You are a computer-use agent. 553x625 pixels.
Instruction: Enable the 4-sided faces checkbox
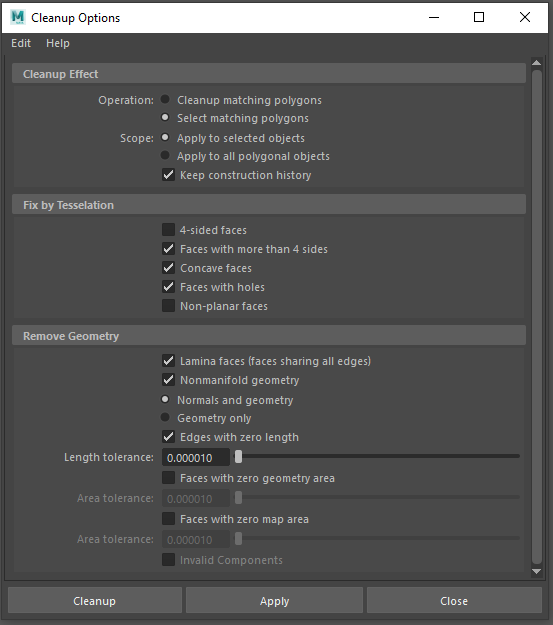[x=168, y=230]
